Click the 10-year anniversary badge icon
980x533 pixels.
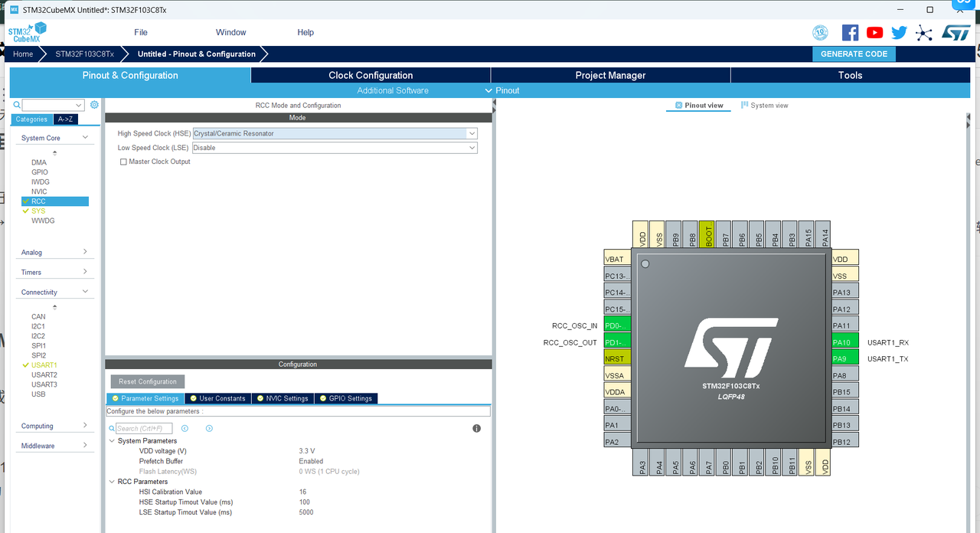(820, 32)
